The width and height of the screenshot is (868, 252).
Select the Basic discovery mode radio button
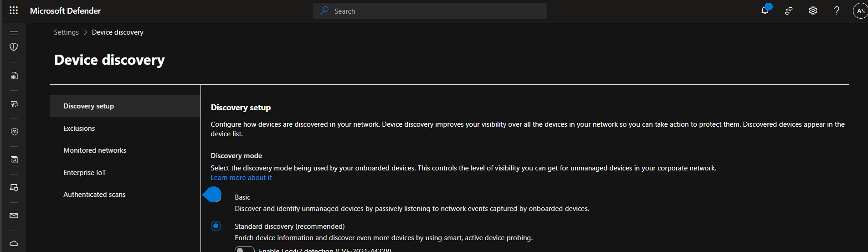(216, 197)
